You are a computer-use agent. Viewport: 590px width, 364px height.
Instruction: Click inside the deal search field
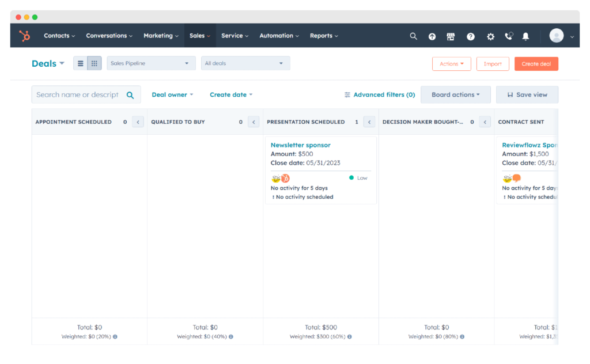[78, 94]
